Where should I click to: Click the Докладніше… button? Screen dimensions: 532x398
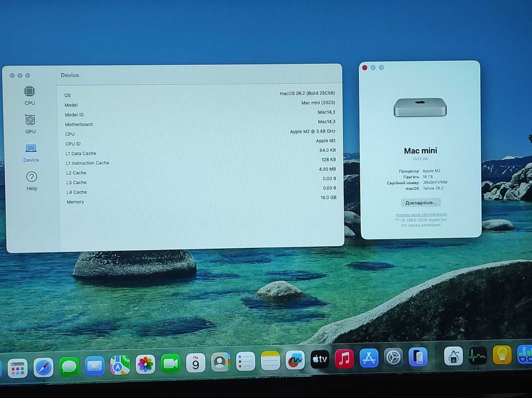coord(420,203)
